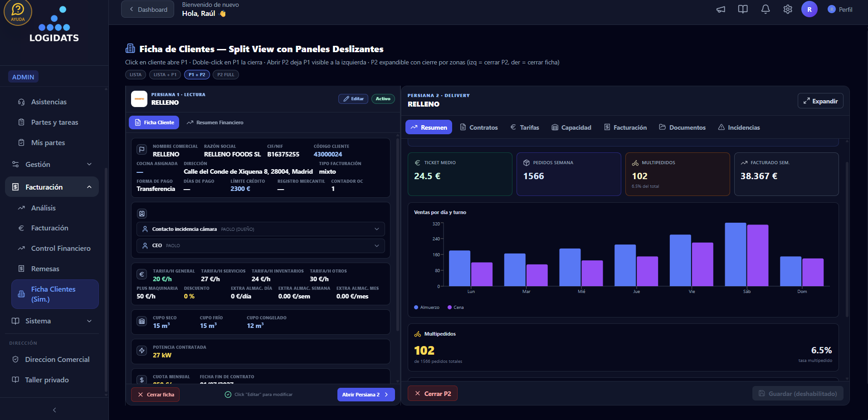Click the Sáb Cena purple bar
This screenshot has width=868, height=420.
point(758,255)
